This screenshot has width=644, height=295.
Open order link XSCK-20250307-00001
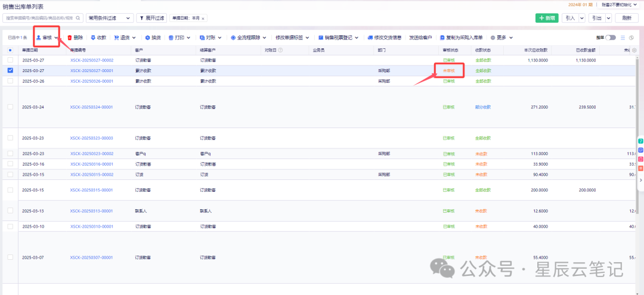pyautogui.click(x=92, y=257)
